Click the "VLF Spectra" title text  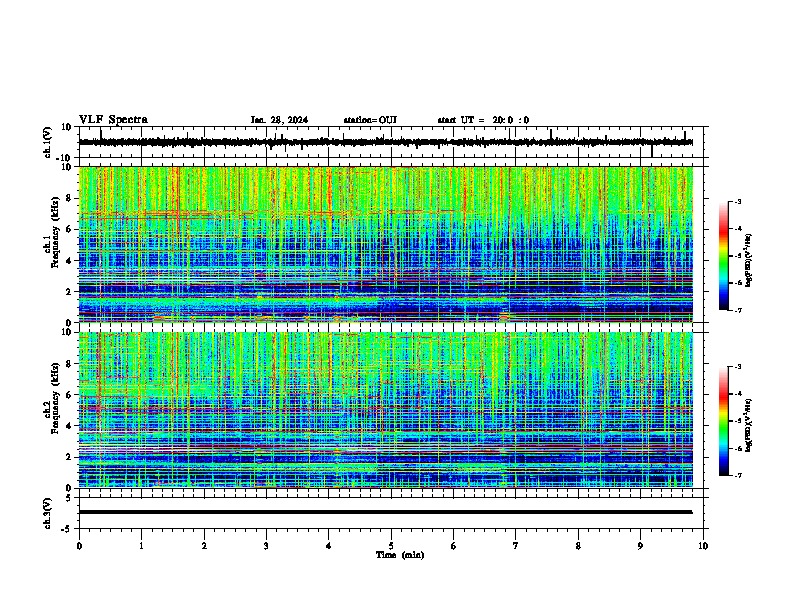[113, 120]
